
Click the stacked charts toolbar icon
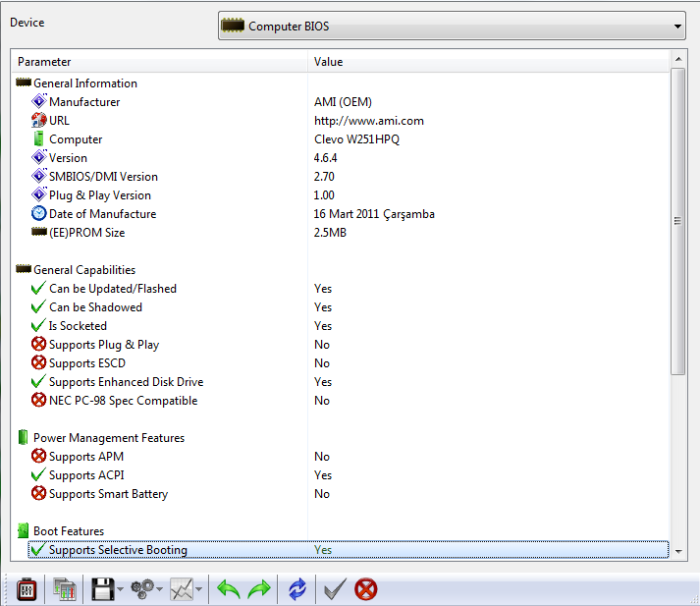[x=64, y=589]
